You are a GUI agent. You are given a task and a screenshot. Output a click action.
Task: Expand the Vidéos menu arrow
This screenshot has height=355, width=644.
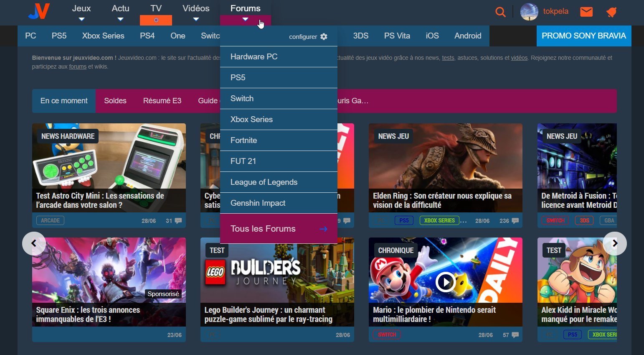(196, 19)
